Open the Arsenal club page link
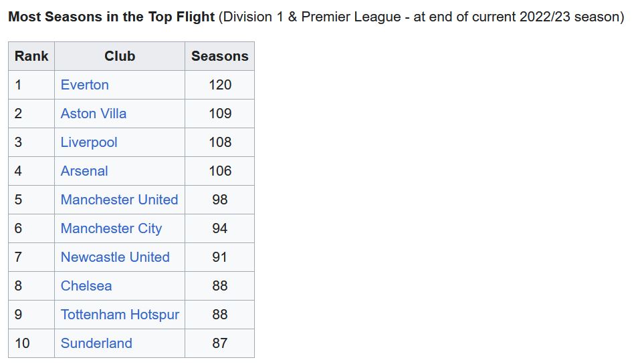The width and height of the screenshot is (634, 364). [84, 171]
